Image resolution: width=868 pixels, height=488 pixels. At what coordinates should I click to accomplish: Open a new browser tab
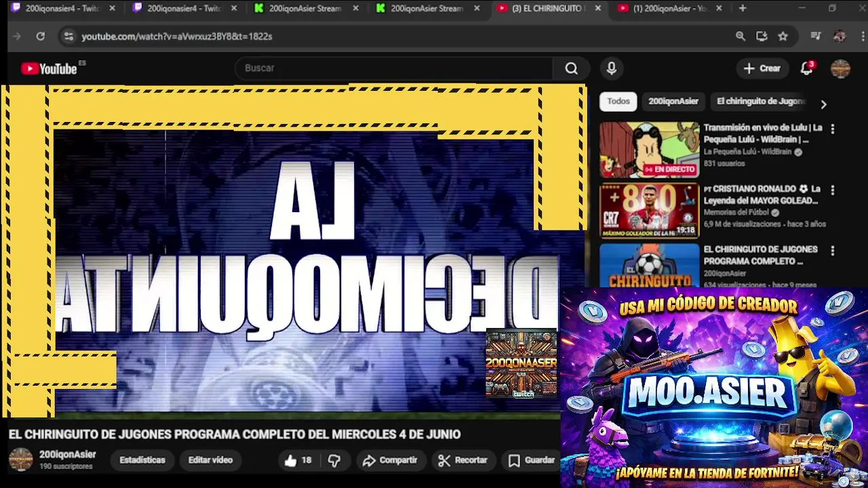pos(743,8)
